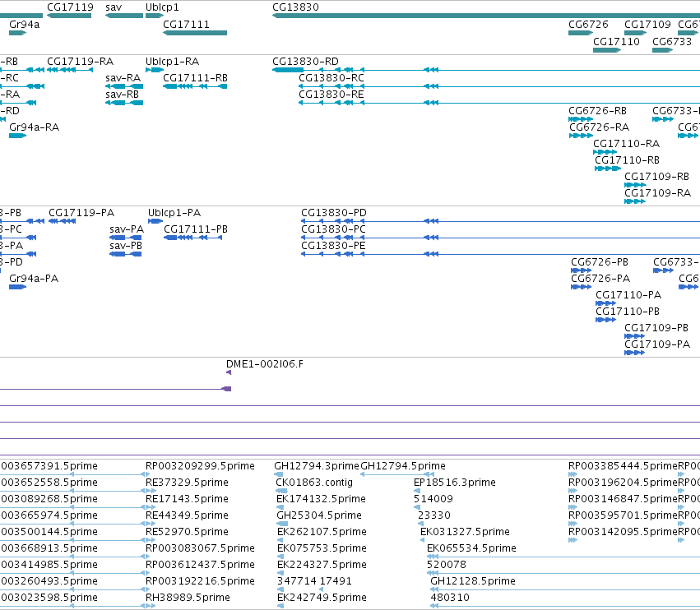
Task: Click protein Gr94a-PA label
Action: pyautogui.click(x=34, y=279)
